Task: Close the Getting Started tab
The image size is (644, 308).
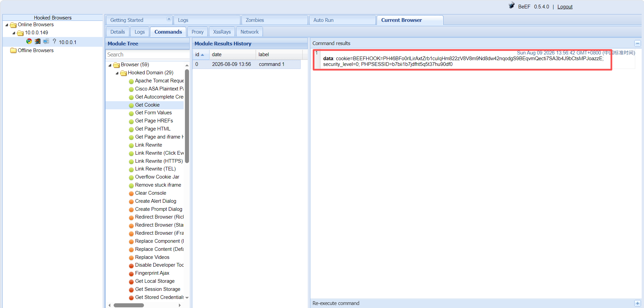Action: pyautogui.click(x=169, y=19)
